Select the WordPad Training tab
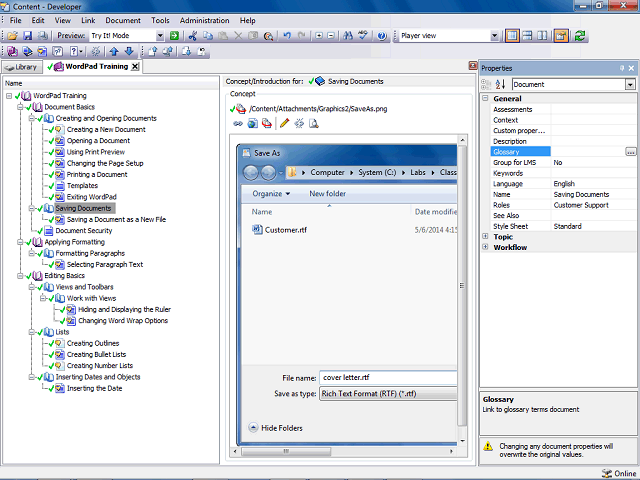Image resolution: width=640 pixels, height=480 pixels. (96, 67)
